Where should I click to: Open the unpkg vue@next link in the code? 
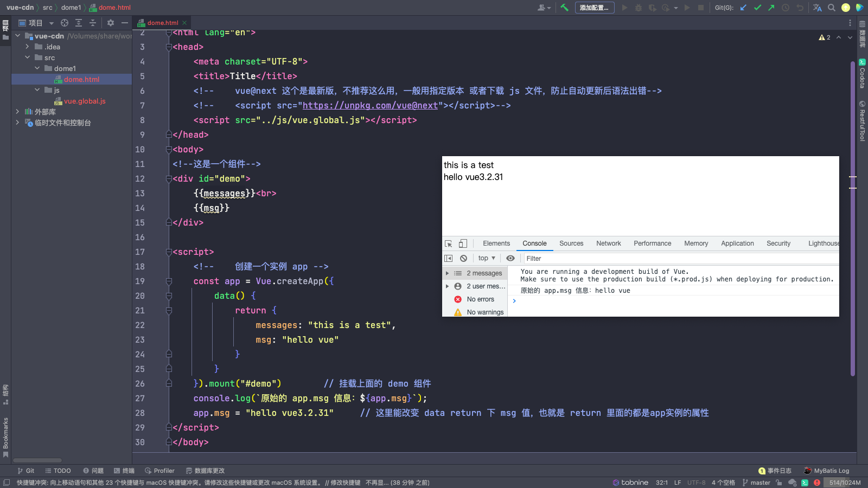(x=369, y=105)
